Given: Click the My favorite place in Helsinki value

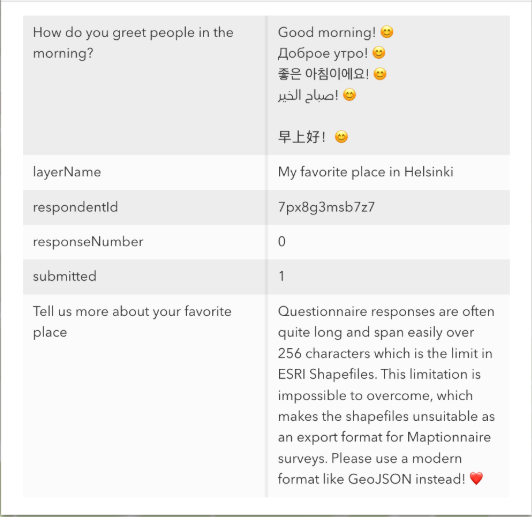Looking at the screenshot, I should [x=365, y=172].
